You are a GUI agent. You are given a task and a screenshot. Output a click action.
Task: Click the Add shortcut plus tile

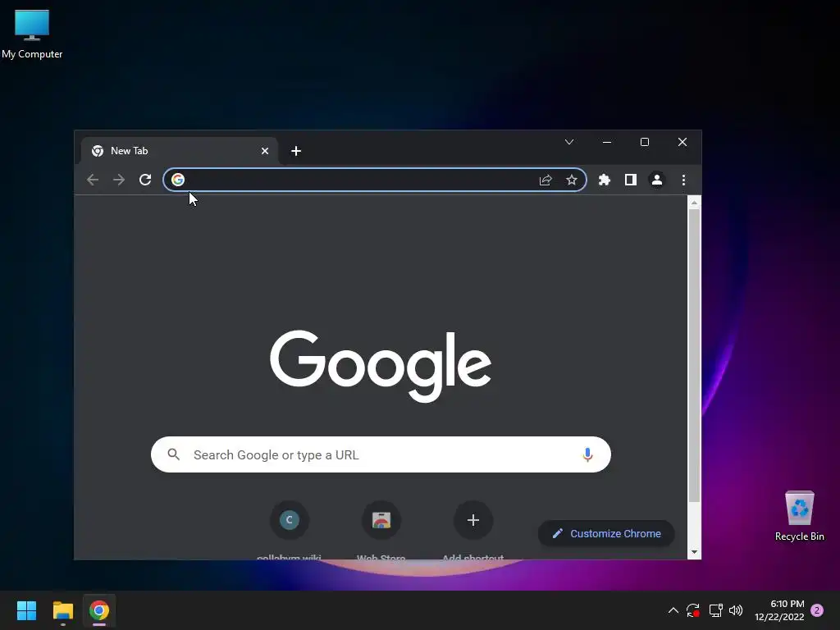tap(473, 520)
